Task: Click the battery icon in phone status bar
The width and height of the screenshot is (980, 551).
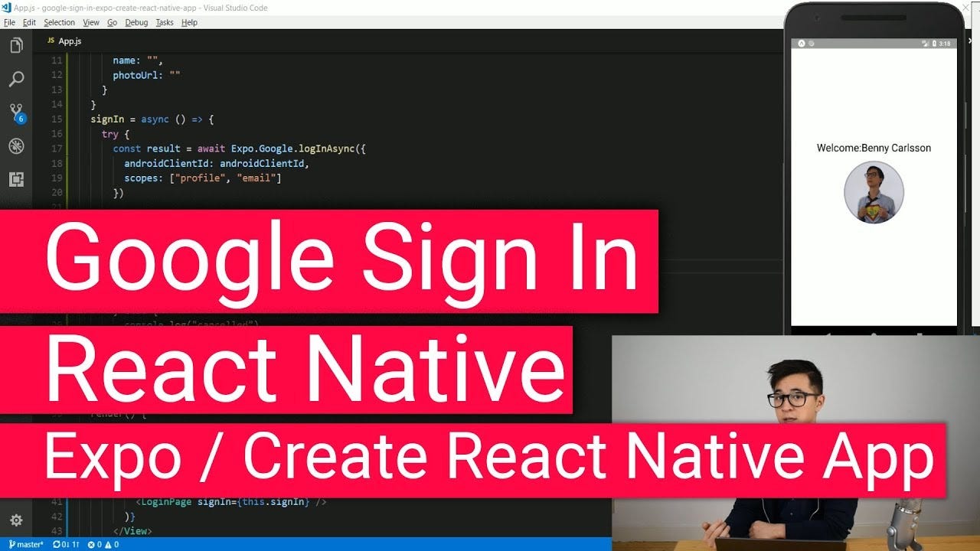Action: (933, 44)
